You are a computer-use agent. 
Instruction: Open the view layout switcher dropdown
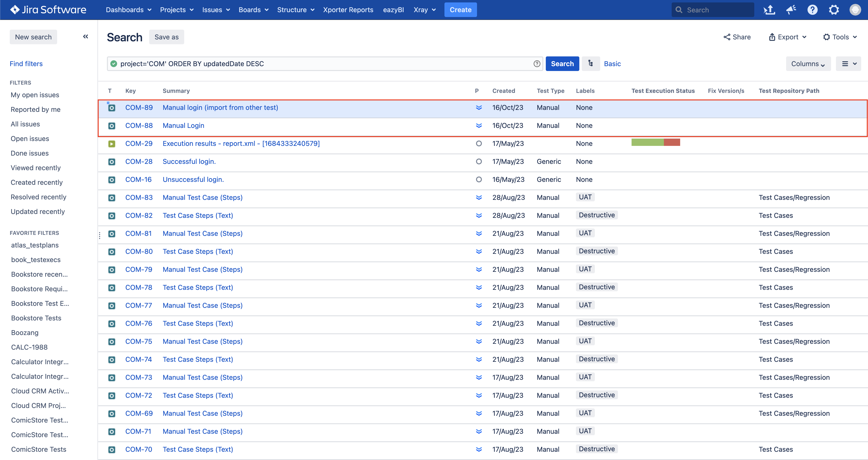(849, 64)
